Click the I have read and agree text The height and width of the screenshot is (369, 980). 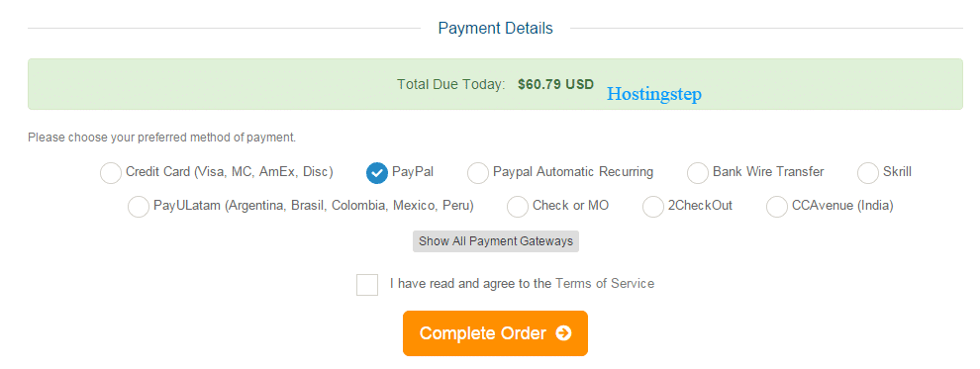[470, 284]
